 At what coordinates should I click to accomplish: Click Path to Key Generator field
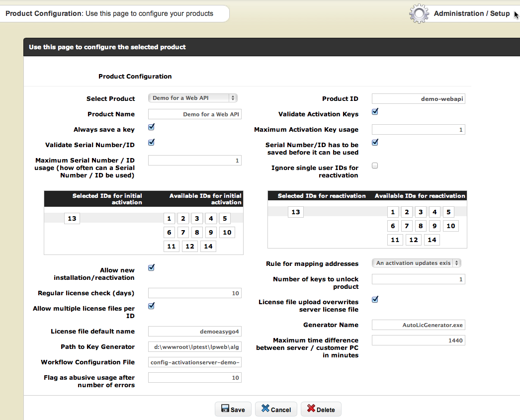(x=195, y=347)
